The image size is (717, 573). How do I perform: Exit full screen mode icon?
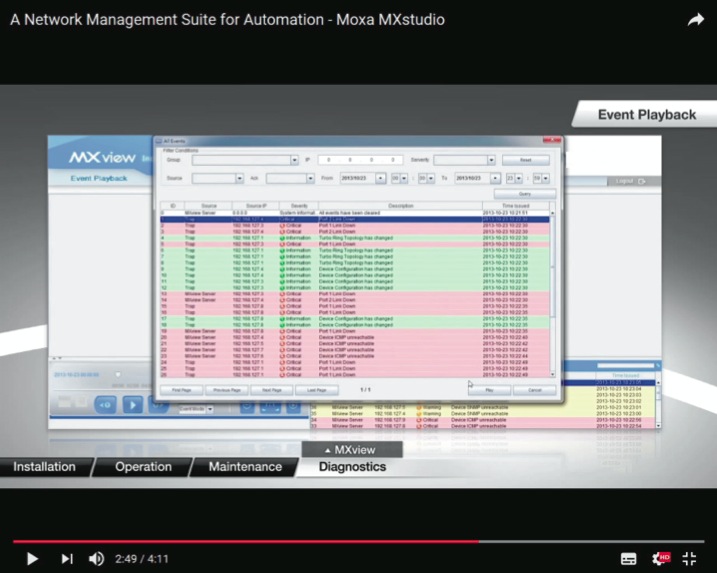pos(689,558)
